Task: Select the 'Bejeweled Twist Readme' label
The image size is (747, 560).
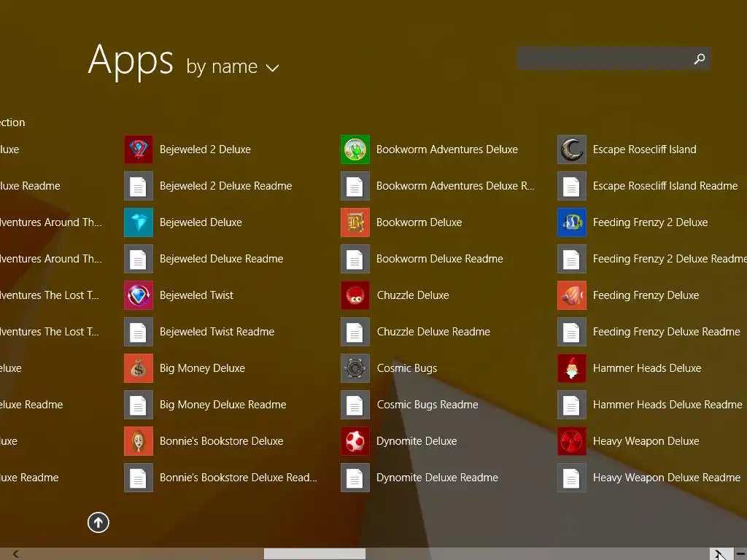Action: pos(217,332)
